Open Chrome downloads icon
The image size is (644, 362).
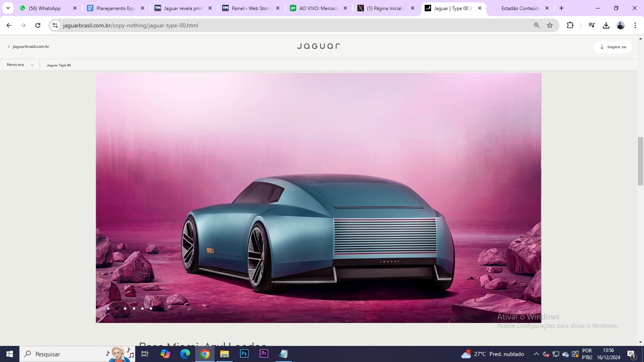click(606, 25)
